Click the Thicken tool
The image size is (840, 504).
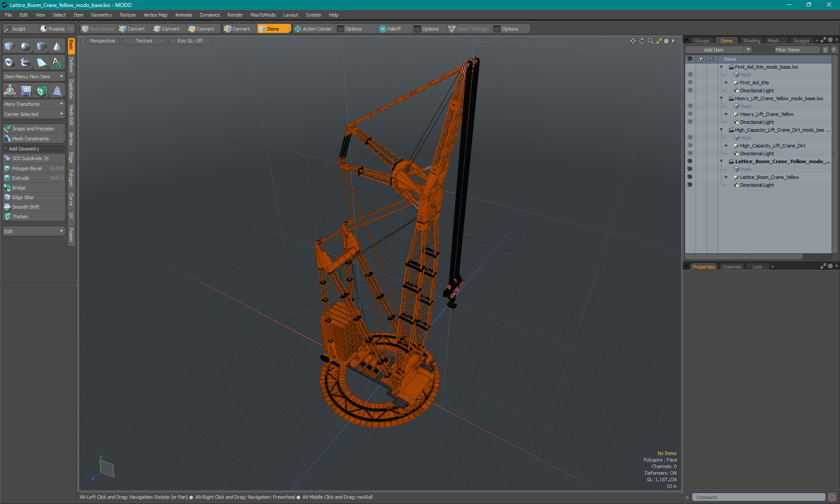click(34, 217)
